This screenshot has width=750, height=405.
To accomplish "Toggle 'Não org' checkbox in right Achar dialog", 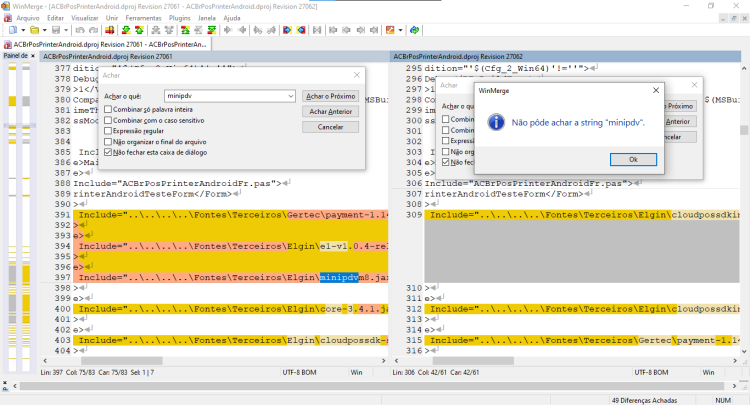I will (446, 152).
